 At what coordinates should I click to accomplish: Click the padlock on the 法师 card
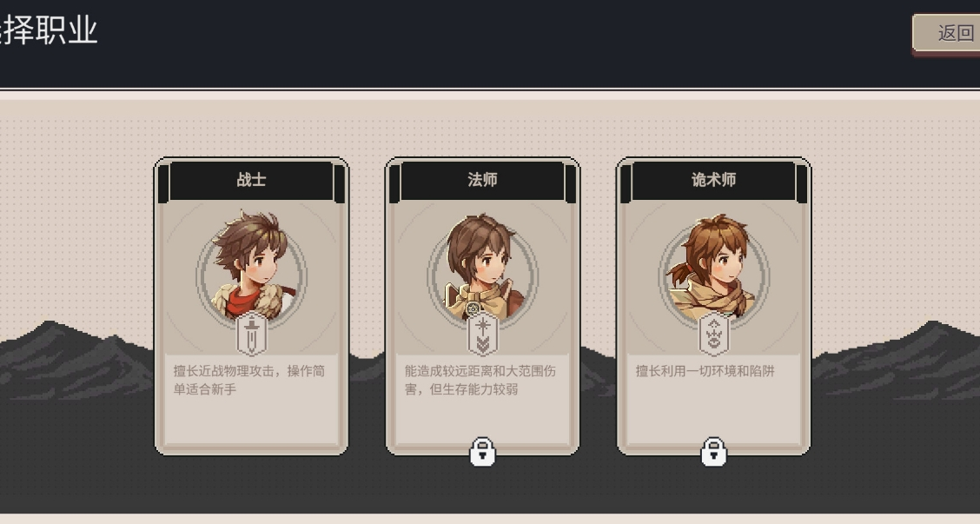coord(482,452)
